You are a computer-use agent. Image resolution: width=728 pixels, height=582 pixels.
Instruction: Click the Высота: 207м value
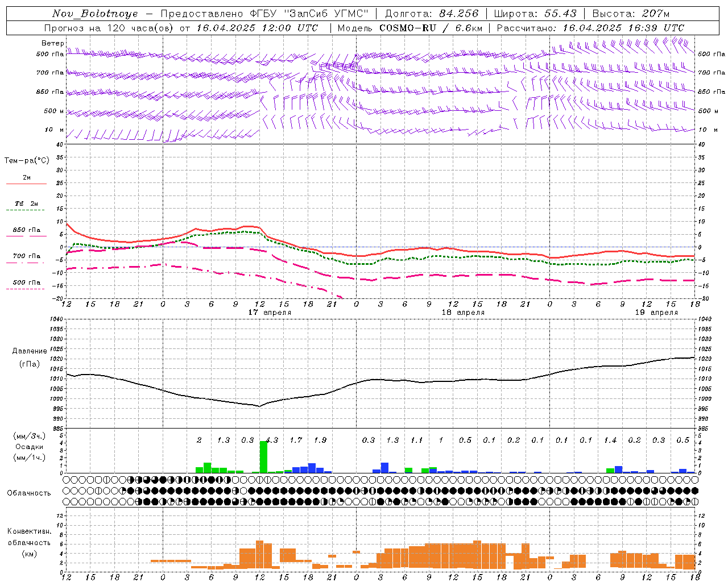tap(631, 14)
